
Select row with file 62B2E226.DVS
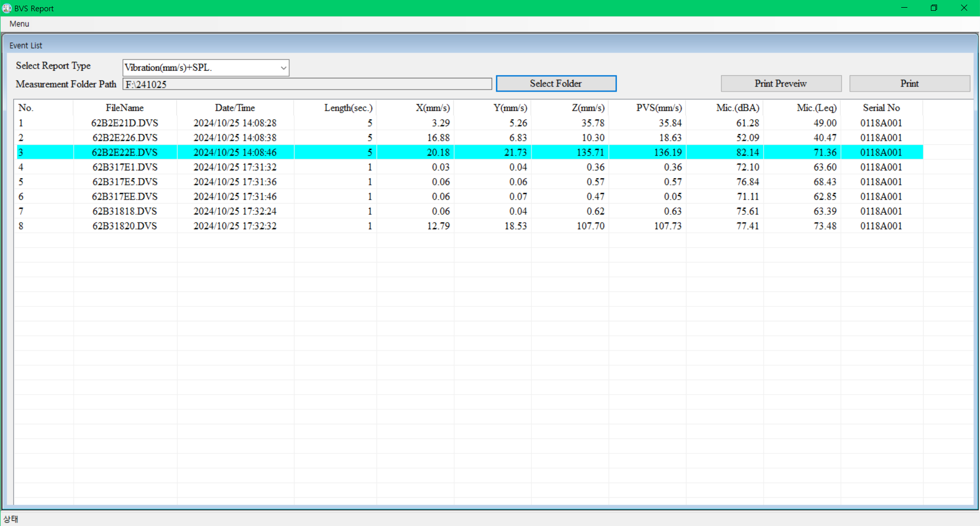coord(125,138)
